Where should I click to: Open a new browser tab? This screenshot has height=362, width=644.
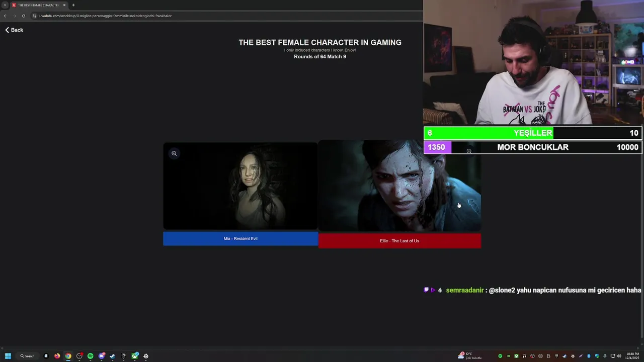[73, 5]
